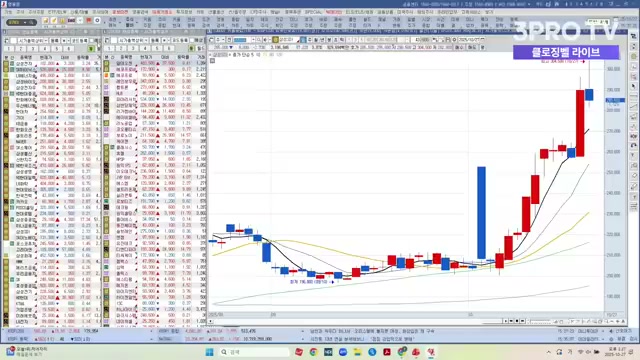Open dropdown at left of bottom news ticker
Image resolution: width=640 pixels, height=360 pixels.
(302, 331)
